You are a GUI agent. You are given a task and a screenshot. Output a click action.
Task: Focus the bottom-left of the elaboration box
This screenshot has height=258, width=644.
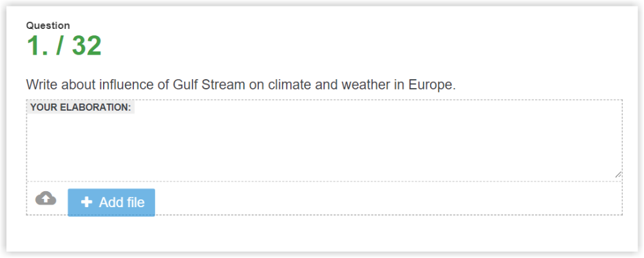click(x=39, y=171)
